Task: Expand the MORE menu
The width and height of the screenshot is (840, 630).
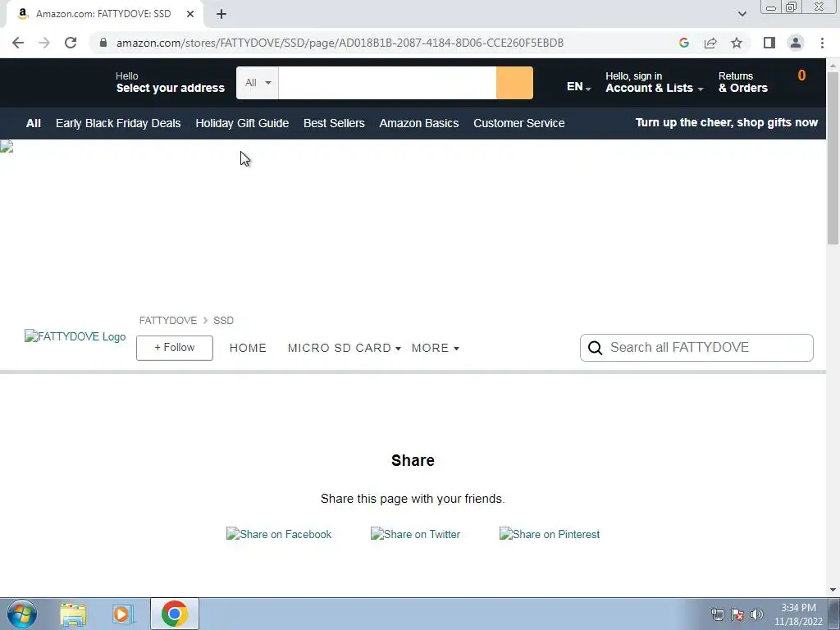Action: coord(435,348)
